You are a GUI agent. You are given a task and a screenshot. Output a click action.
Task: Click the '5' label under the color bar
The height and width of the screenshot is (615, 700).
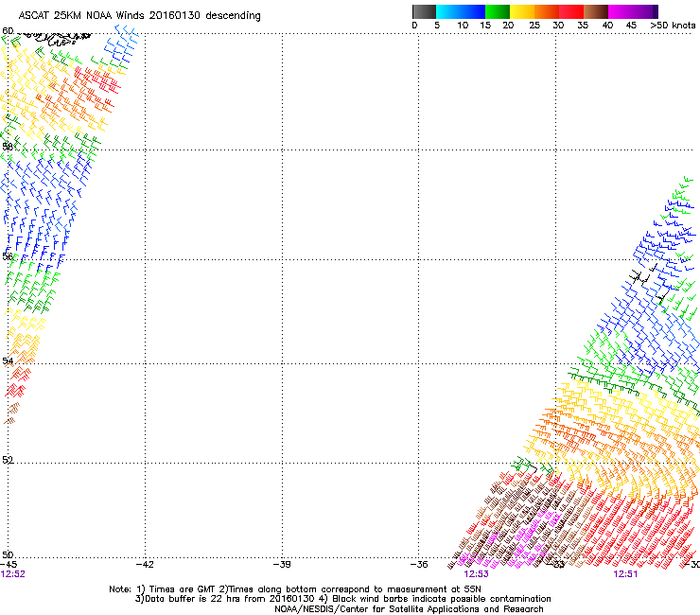[437, 25]
